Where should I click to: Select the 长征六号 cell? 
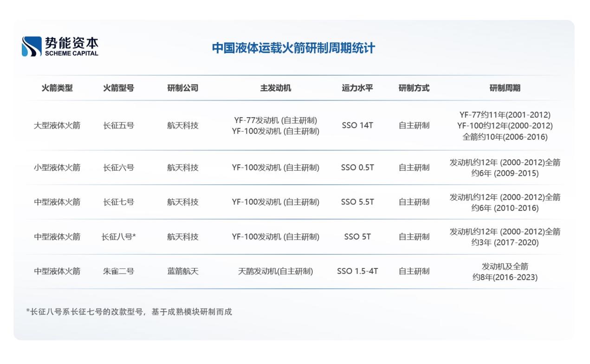pyautogui.click(x=119, y=167)
